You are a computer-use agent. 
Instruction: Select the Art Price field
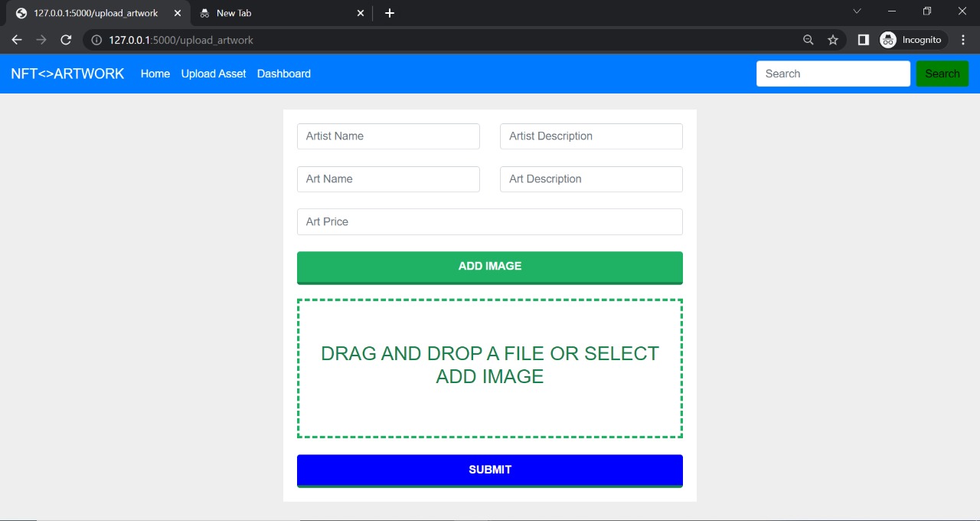point(490,221)
